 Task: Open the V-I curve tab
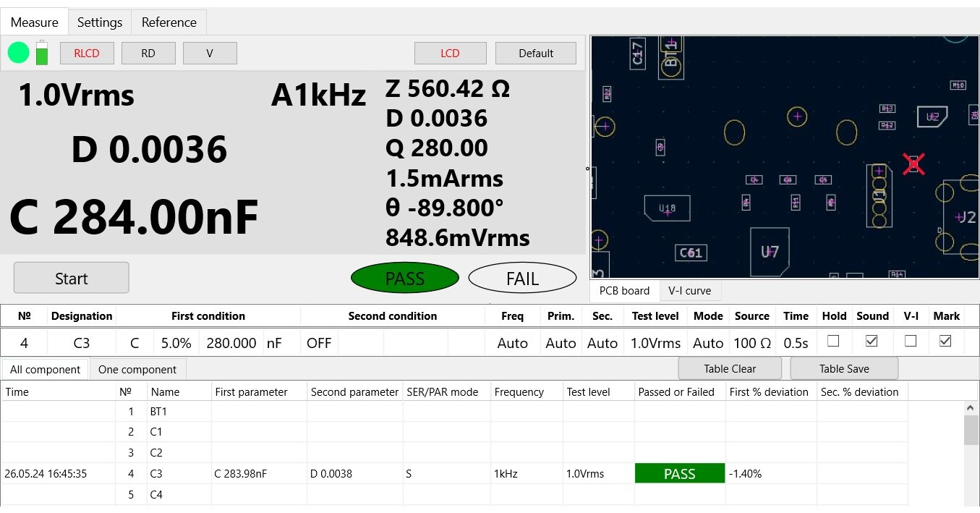(x=689, y=291)
